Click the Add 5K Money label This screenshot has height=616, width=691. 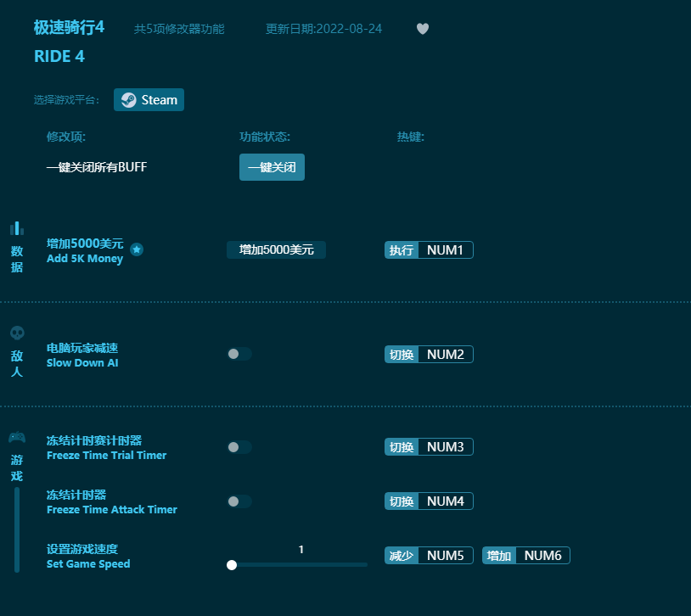[85, 259]
